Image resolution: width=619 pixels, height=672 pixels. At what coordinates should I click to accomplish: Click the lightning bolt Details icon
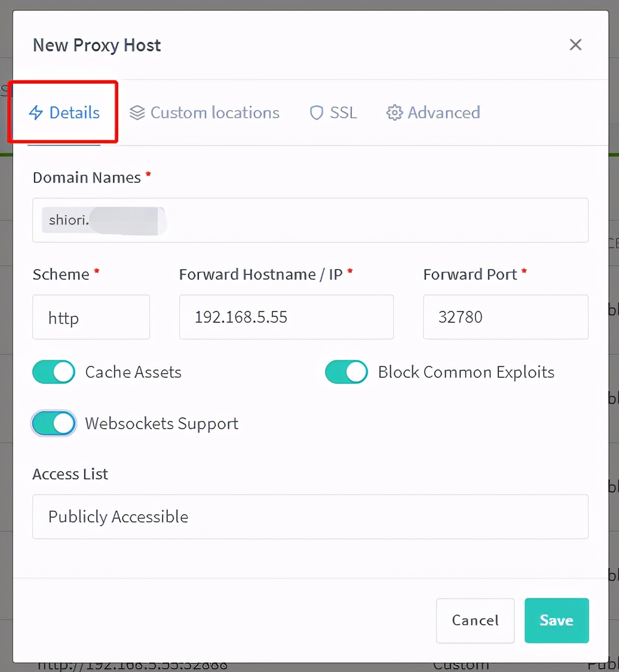tap(36, 113)
